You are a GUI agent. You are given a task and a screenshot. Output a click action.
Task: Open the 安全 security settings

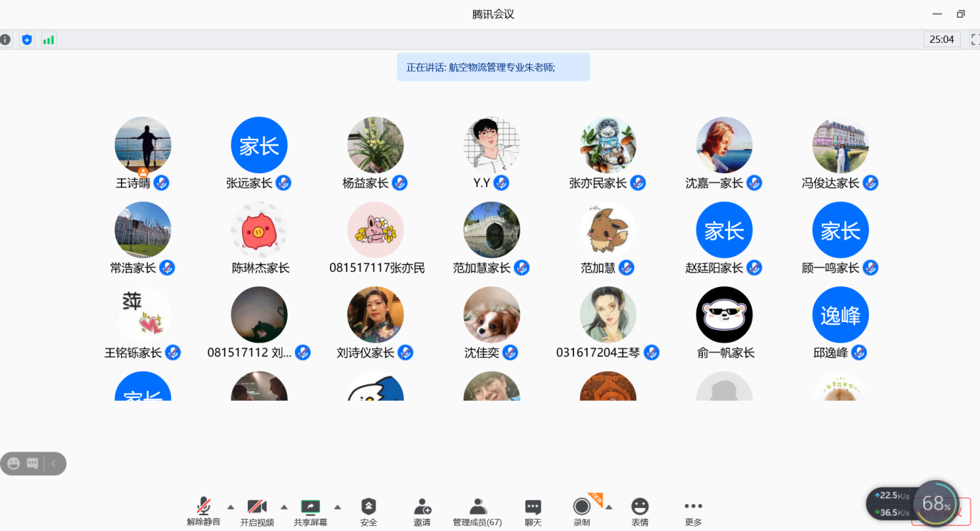[369, 512]
